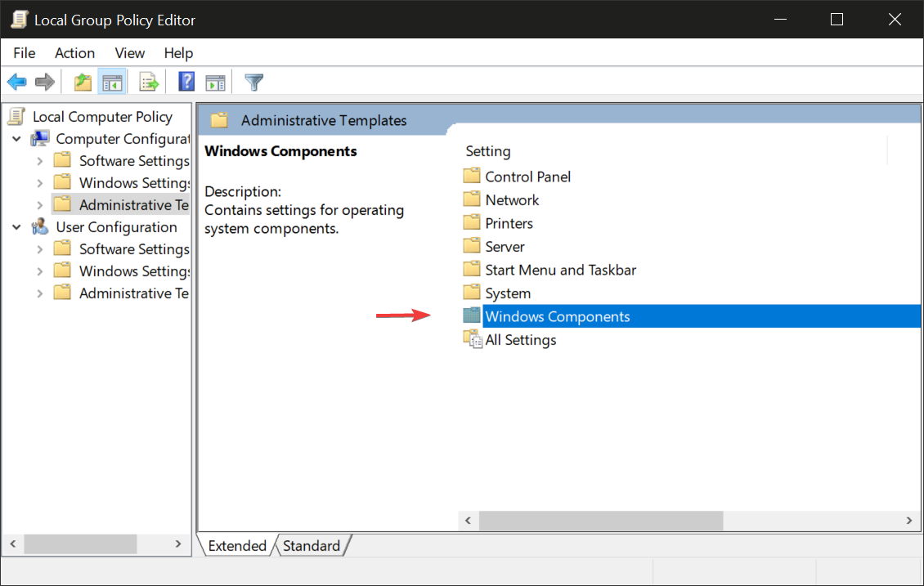Click the Administrative Templates header folder icon
Screen dimensions: 924x586
click(219, 120)
